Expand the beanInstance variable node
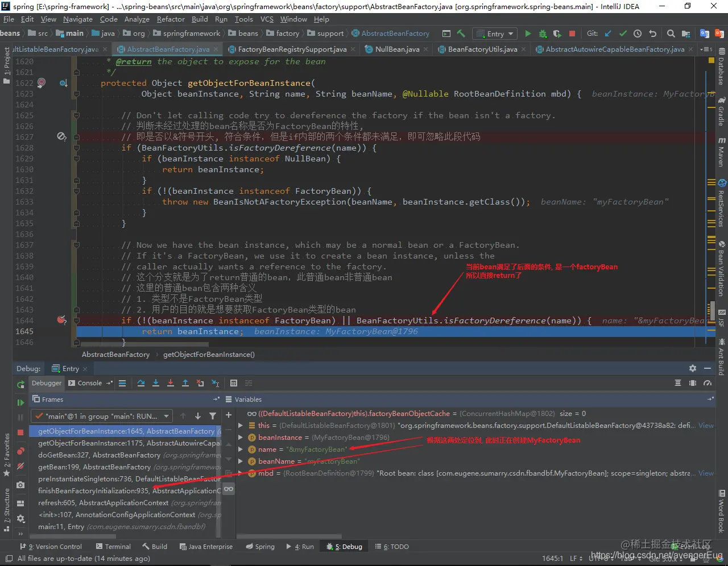This screenshot has width=728, height=566. [x=241, y=438]
